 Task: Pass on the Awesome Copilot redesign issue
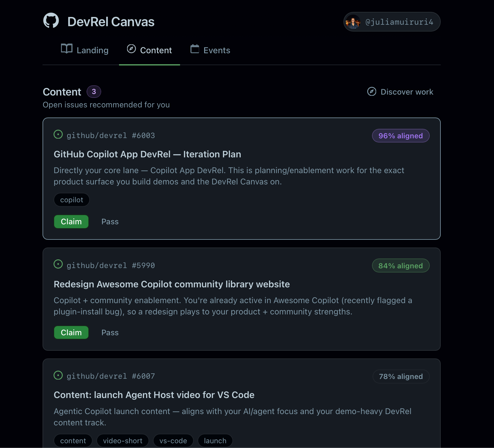110,333
